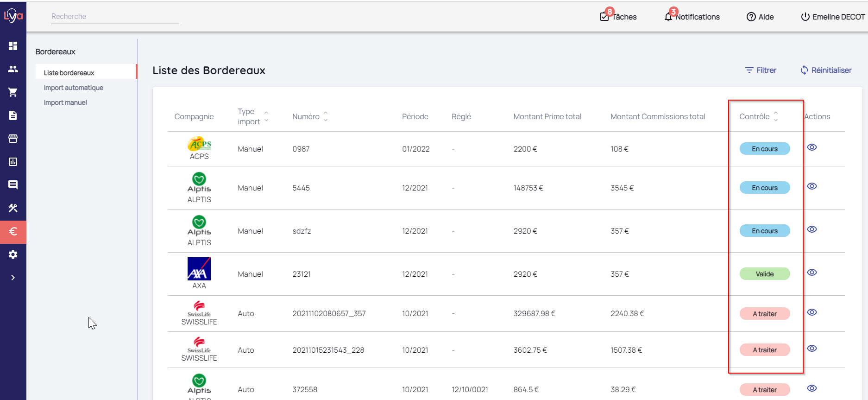868x400 pixels.
Task: Click the tools wrench sidebar icon
Action: pos(13,208)
